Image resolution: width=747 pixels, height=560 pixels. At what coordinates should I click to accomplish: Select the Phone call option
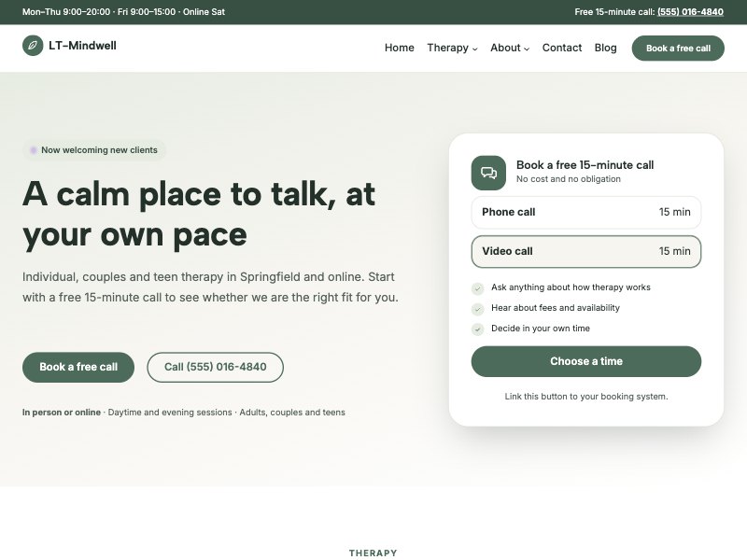pyautogui.click(x=586, y=213)
